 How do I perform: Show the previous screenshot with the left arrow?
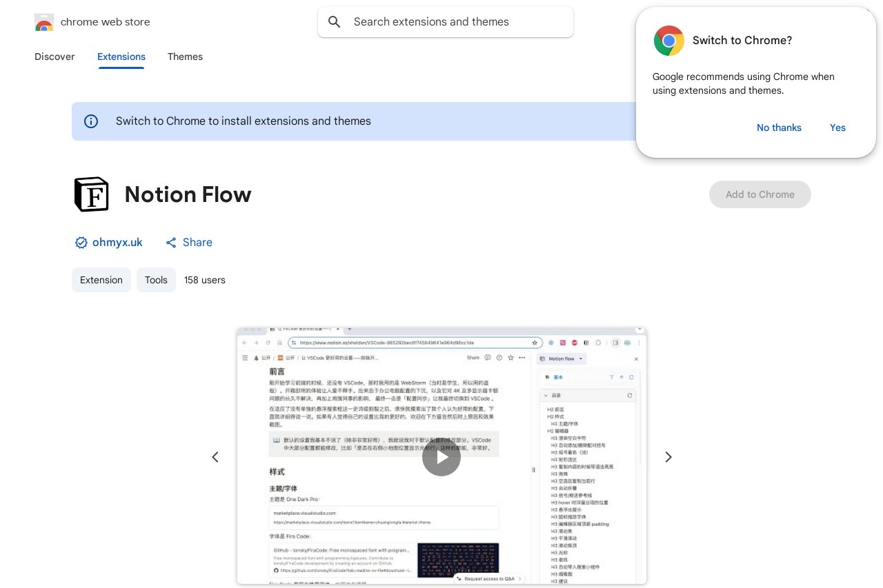coord(215,457)
